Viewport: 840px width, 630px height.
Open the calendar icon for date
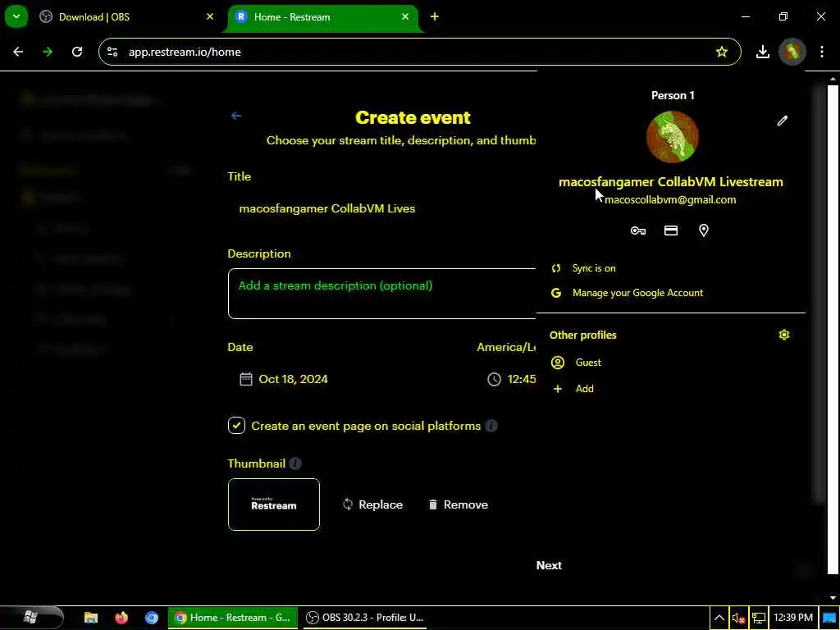pyautogui.click(x=245, y=379)
